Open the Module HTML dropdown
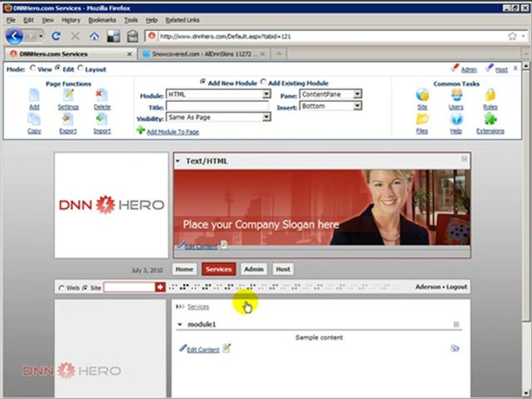Screen dimensions: 532x399 (x=218, y=94)
